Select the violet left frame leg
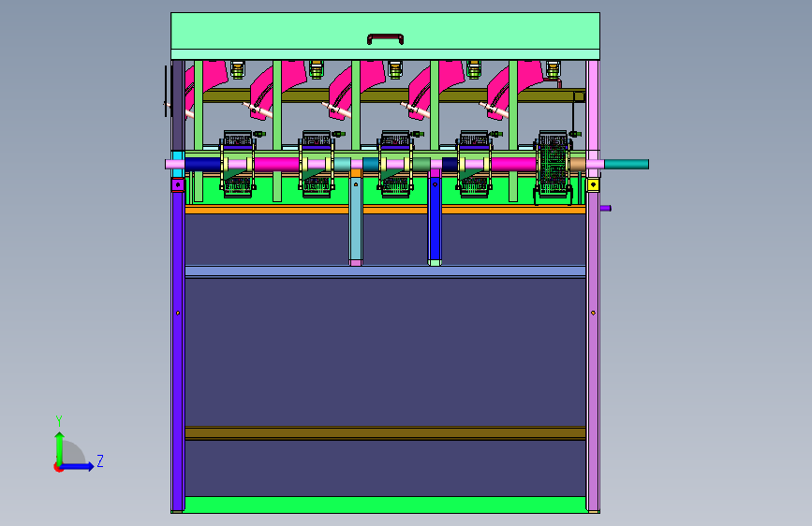This screenshot has width=812, height=526. [178, 351]
